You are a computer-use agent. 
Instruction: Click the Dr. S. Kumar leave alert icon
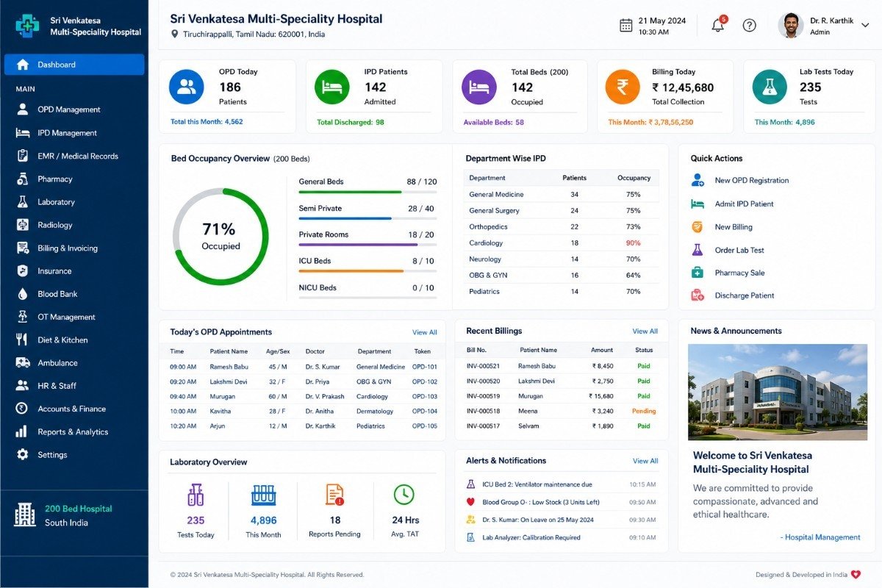pyautogui.click(x=471, y=520)
